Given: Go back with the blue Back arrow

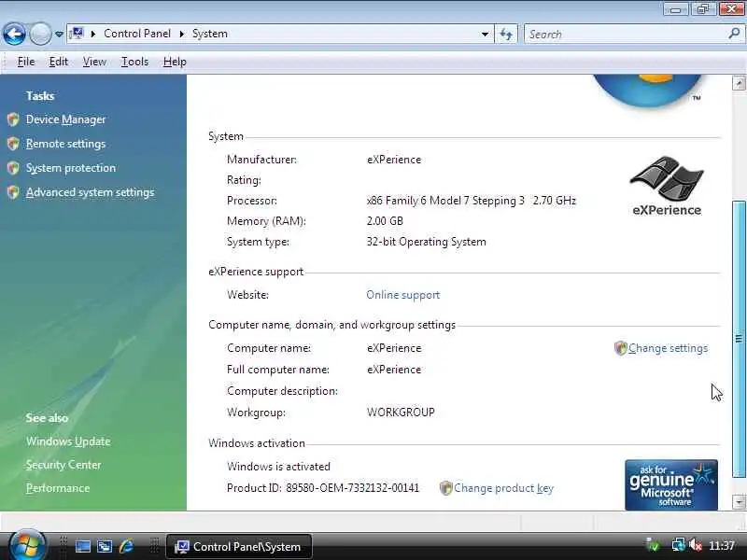Looking at the screenshot, I should click(x=14, y=34).
